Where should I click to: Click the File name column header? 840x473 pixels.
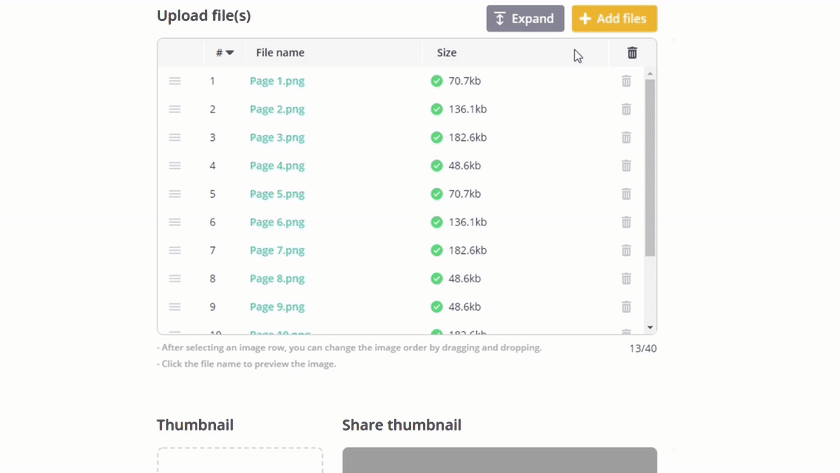[280, 52]
